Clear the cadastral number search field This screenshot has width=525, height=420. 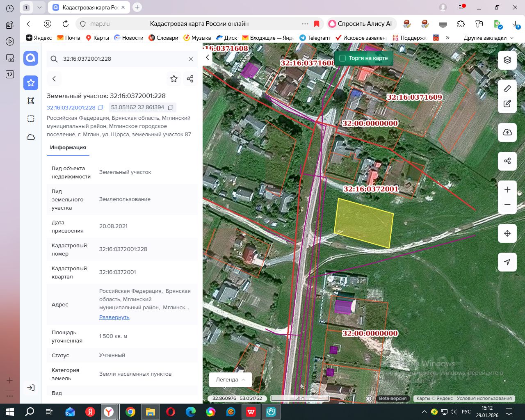coord(191,59)
